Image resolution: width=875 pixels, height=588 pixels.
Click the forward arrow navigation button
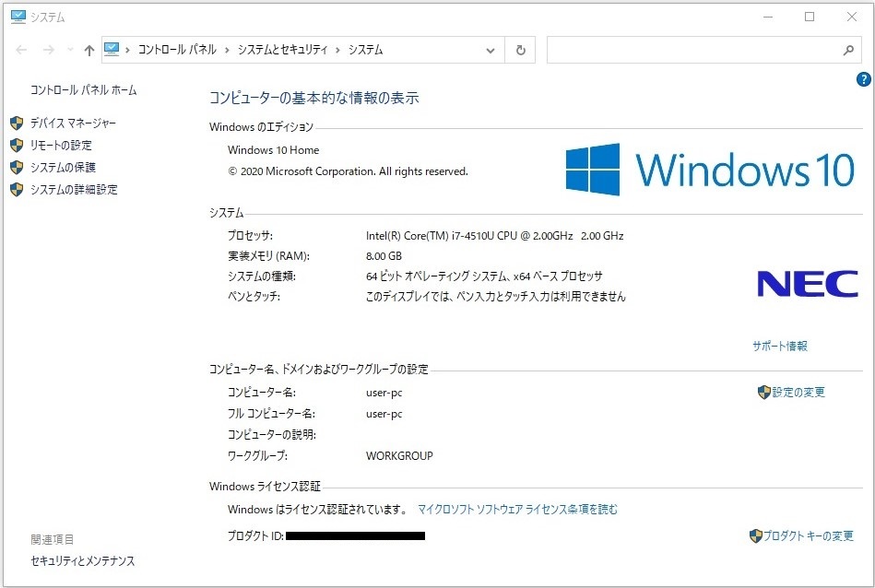pyautogui.click(x=49, y=50)
